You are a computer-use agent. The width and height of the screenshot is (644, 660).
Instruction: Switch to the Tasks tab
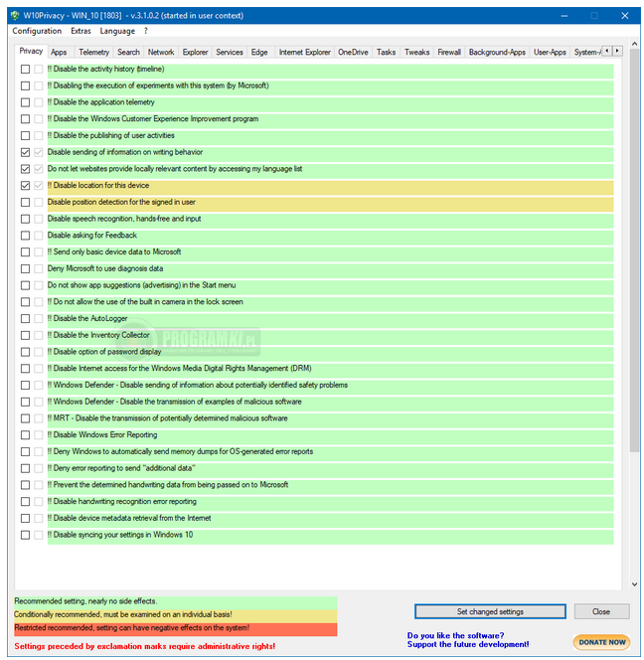click(x=386, y=53)
